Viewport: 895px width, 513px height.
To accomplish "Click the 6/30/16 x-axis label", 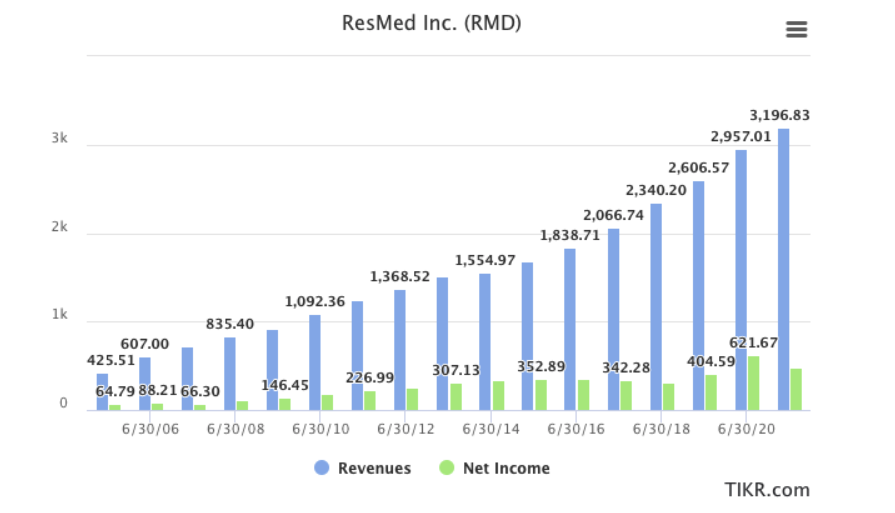I will (x=576, y=429).
